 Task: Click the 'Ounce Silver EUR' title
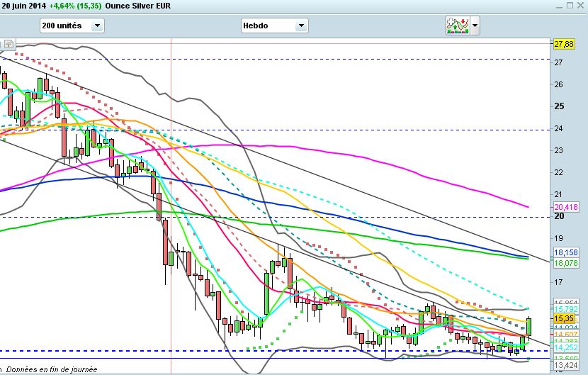point(137,6)
